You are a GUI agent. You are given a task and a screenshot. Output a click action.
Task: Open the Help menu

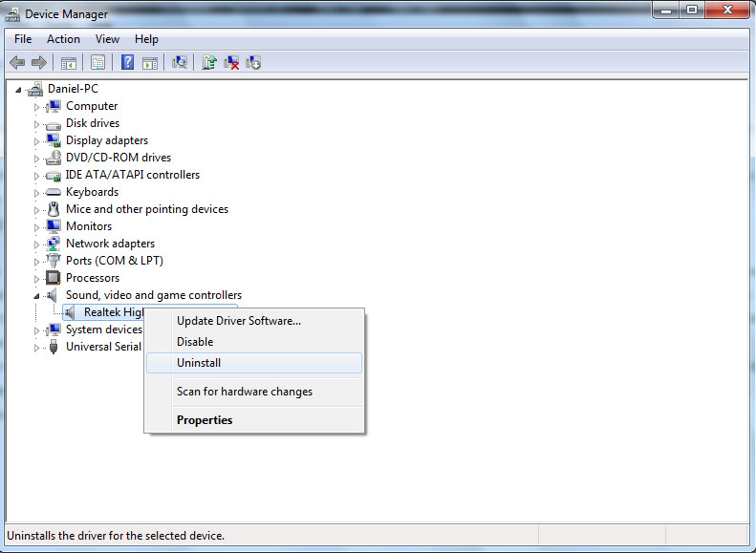pos(146,39)
